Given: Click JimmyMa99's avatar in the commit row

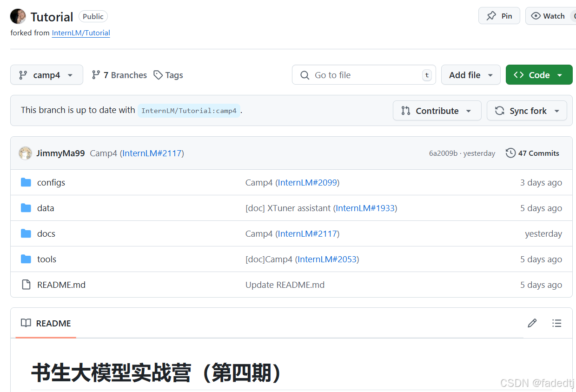Looking at the screenshot, I should (25, 153).
